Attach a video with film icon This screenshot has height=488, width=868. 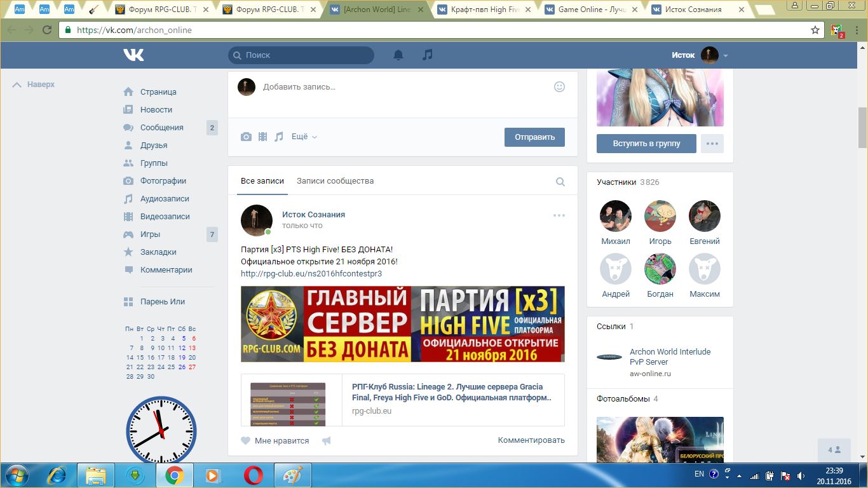262,137
